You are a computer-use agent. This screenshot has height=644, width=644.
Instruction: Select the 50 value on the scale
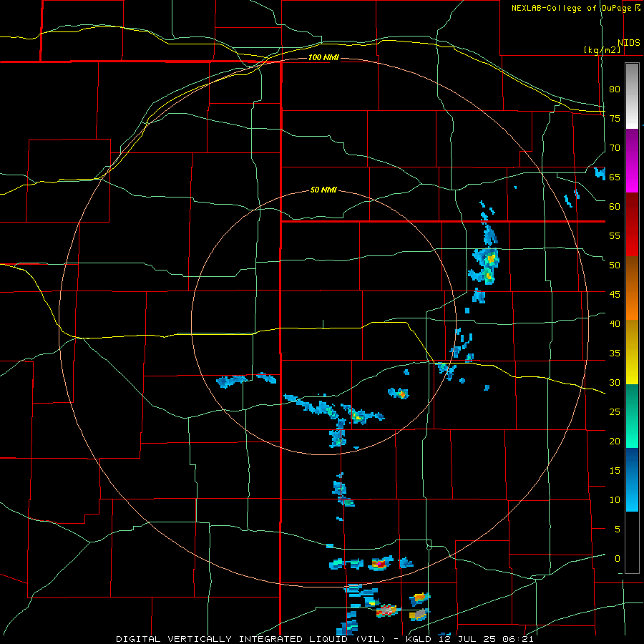tap(615, 265)
